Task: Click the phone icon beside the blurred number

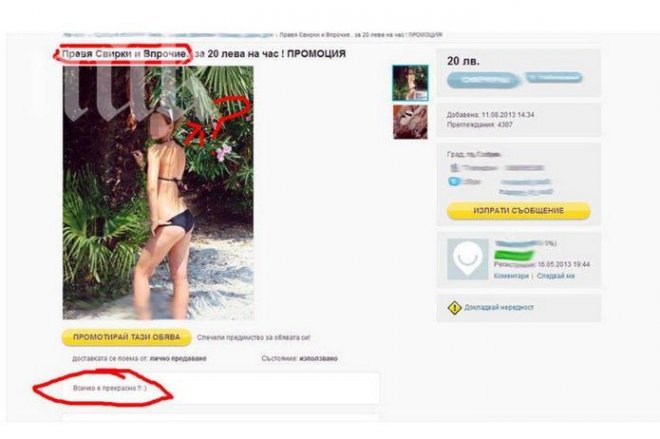Action: (x=454, y=168)
